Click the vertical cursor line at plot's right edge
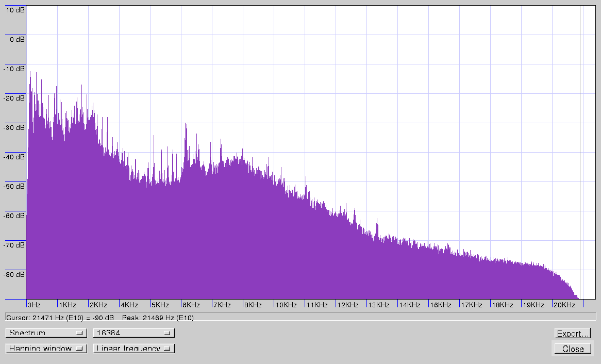Viewport: 601px width, 364px height. [580, 155]
